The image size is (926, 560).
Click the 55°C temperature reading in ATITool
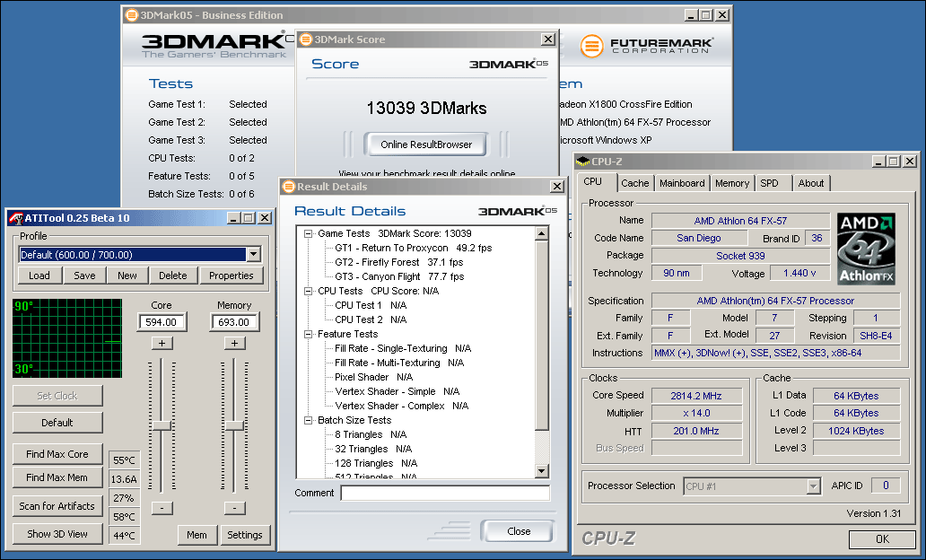point(124,460)
